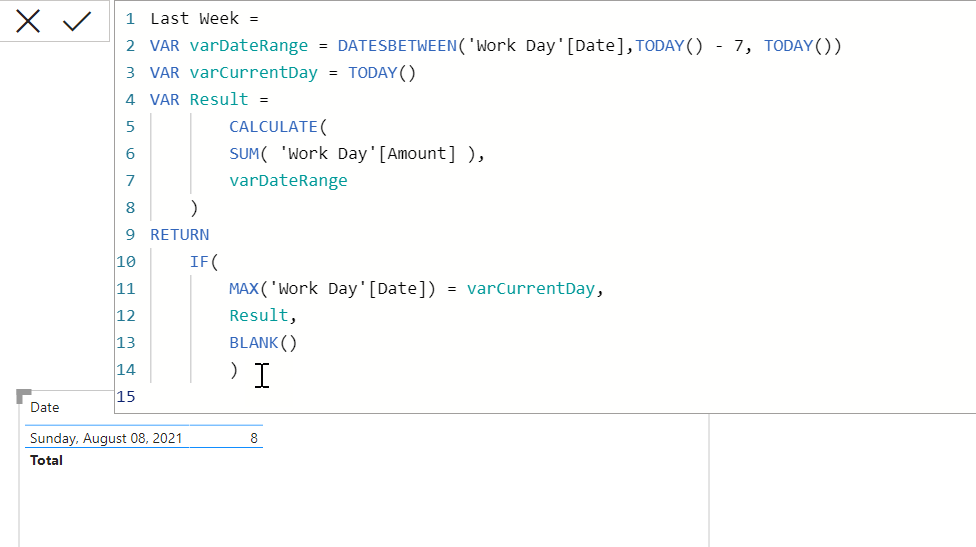This screenshot has height=547, width=976.
Task: Click value 8 in table row
Action: point(254,438)
